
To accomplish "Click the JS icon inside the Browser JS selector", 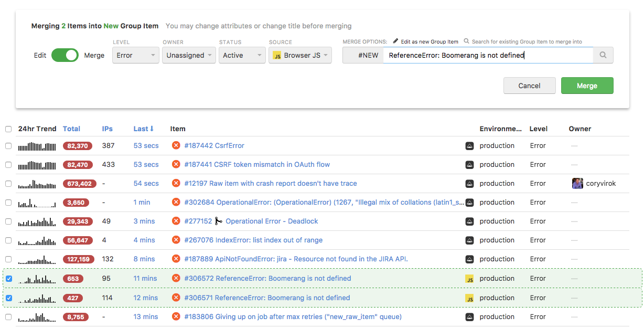I will tap(277, 55).
